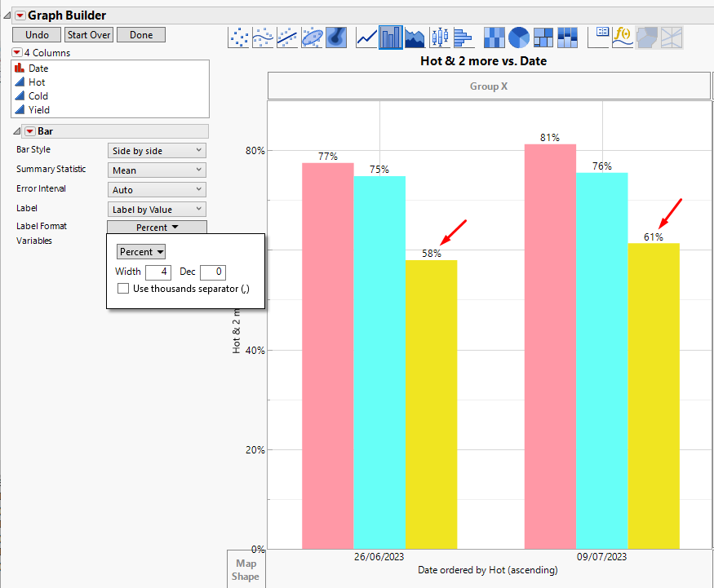Click the Group X drop zone
714x588 pixels.
489,86
